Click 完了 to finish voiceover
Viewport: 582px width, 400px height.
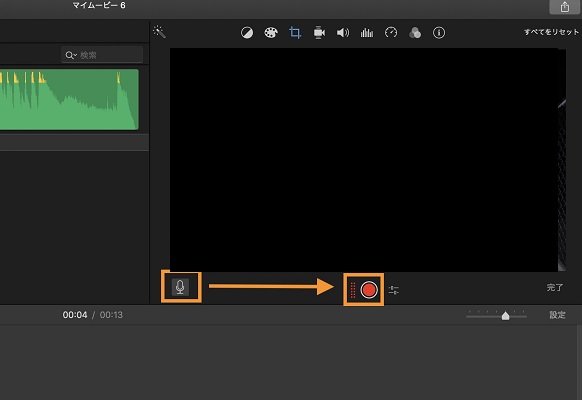[x=555, y=287]
